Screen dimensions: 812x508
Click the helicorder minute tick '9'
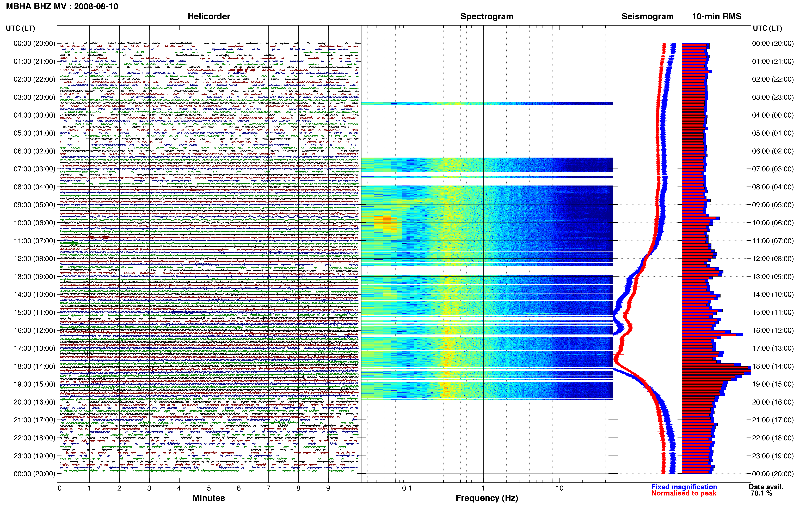pos(328,488)
